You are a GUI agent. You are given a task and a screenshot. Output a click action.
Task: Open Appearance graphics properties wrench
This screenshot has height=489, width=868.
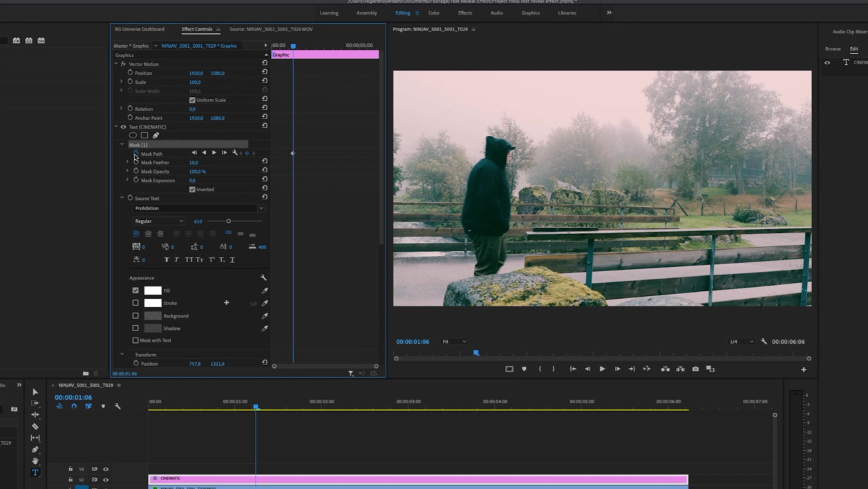[263, 277]
